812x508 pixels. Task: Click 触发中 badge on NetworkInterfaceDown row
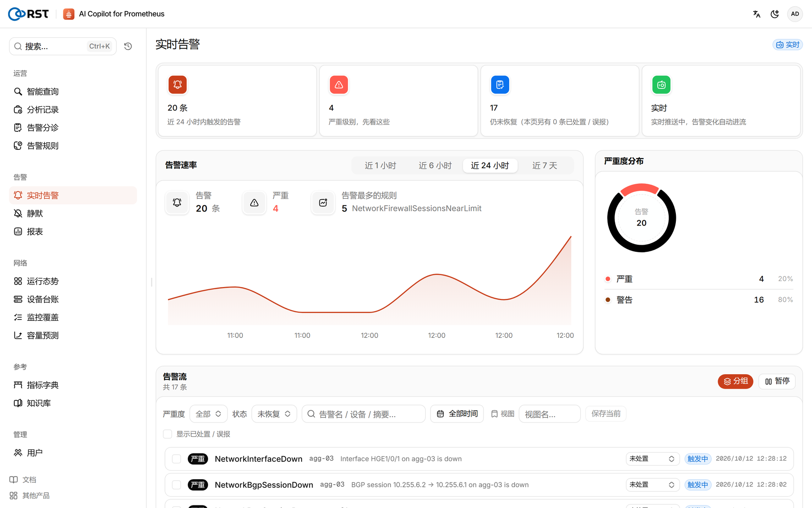tap(698, 459)
